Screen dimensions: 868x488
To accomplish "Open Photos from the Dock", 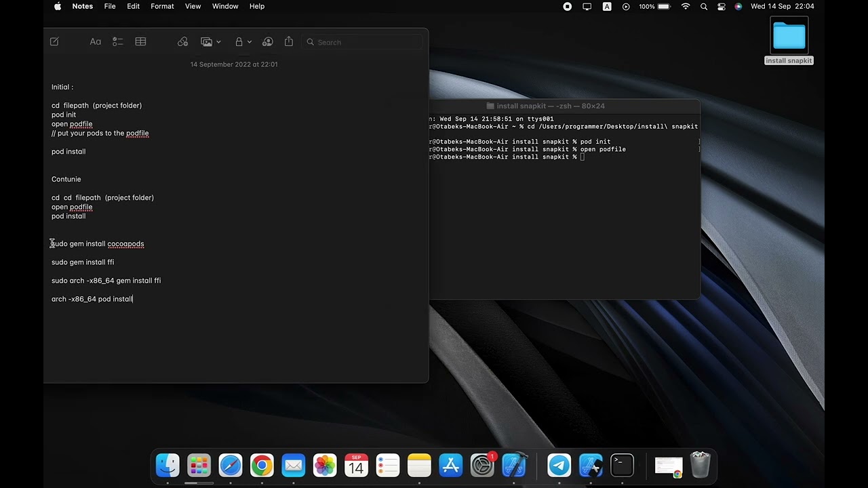I will point(325,465).
